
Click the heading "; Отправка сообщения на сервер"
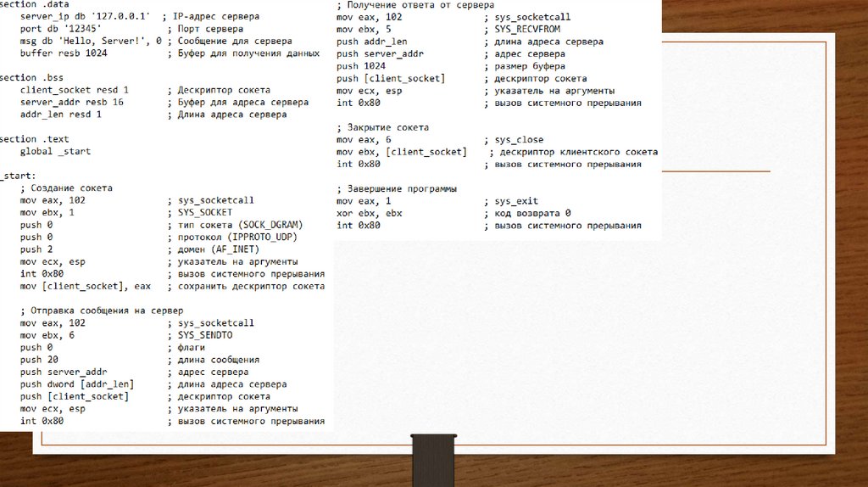coord(102,311)
